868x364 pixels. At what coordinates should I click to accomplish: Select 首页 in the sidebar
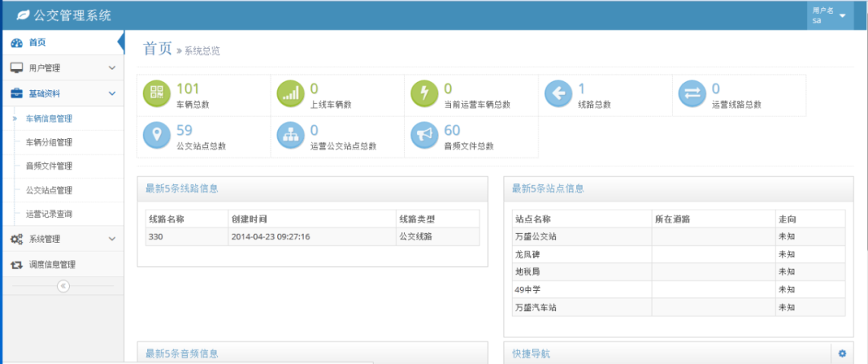click(x=37, y=42)
